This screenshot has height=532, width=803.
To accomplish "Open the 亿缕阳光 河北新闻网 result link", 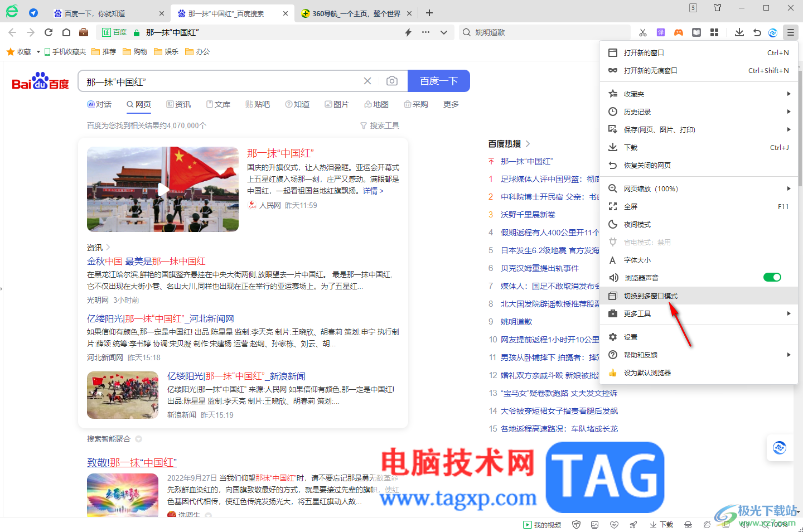I will [x=161, y=318].
